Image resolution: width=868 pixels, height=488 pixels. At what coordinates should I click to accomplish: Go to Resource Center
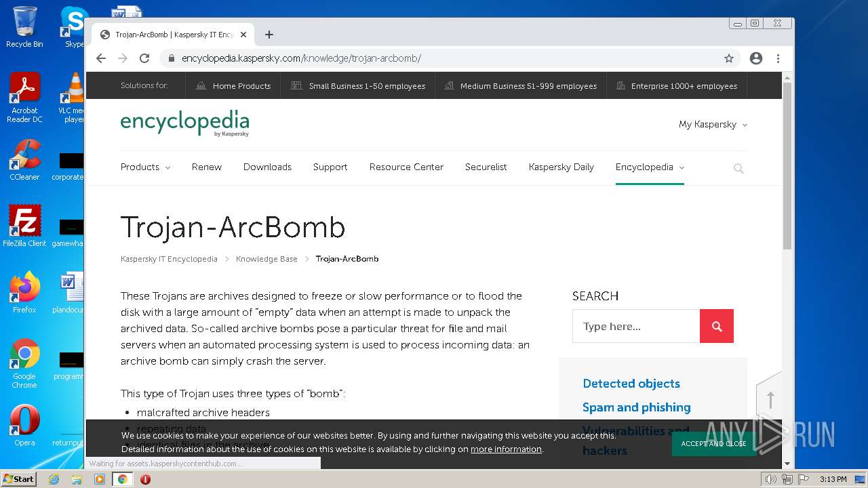pyautogui.click(x=406, y=167)
